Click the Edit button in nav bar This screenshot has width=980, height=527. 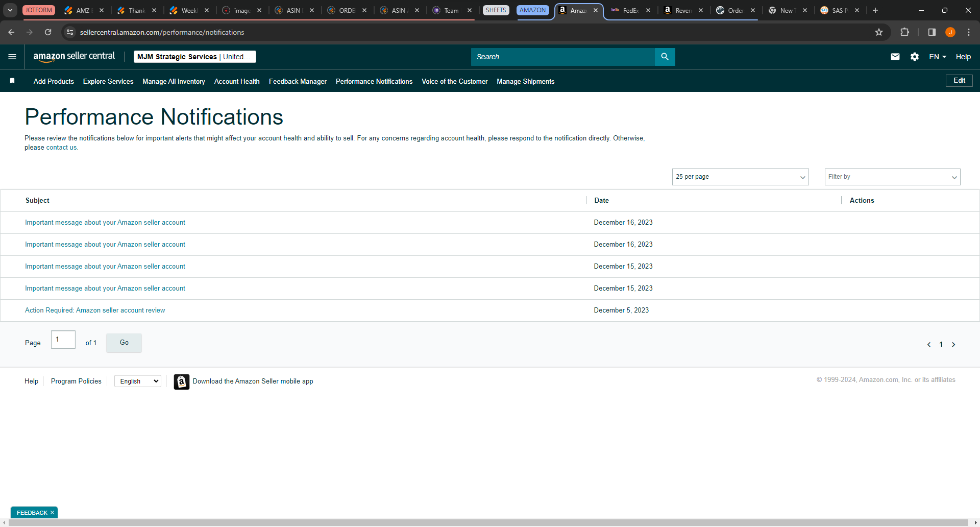(959, 81)
